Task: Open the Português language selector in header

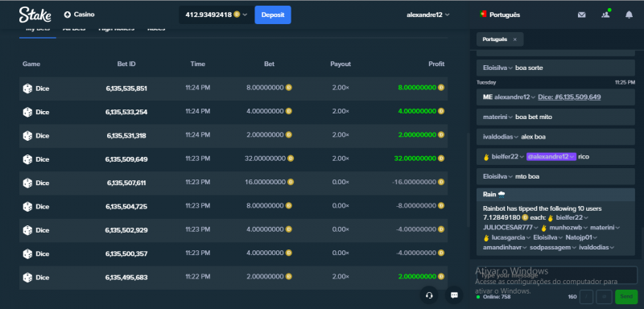Action: coord(500,14)
